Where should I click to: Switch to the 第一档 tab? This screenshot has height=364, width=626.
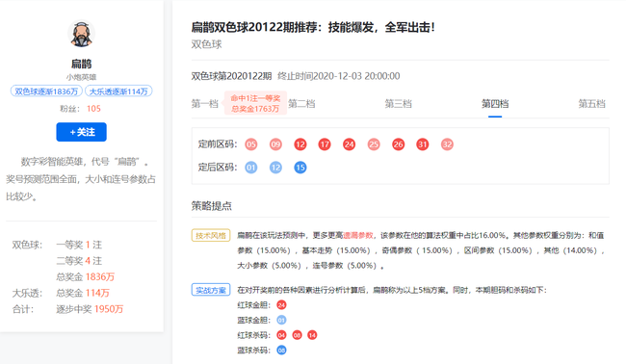click(204, 104)
